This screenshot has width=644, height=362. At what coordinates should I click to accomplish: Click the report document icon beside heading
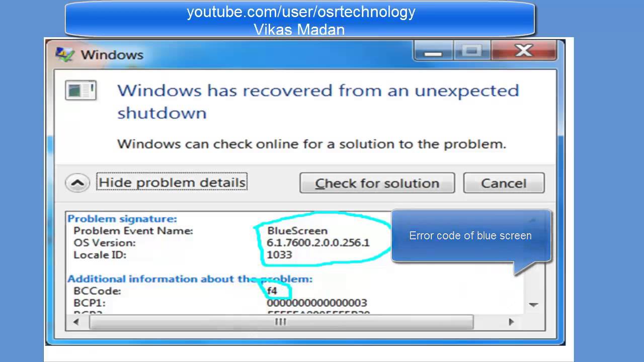click(x=81, y=90)
